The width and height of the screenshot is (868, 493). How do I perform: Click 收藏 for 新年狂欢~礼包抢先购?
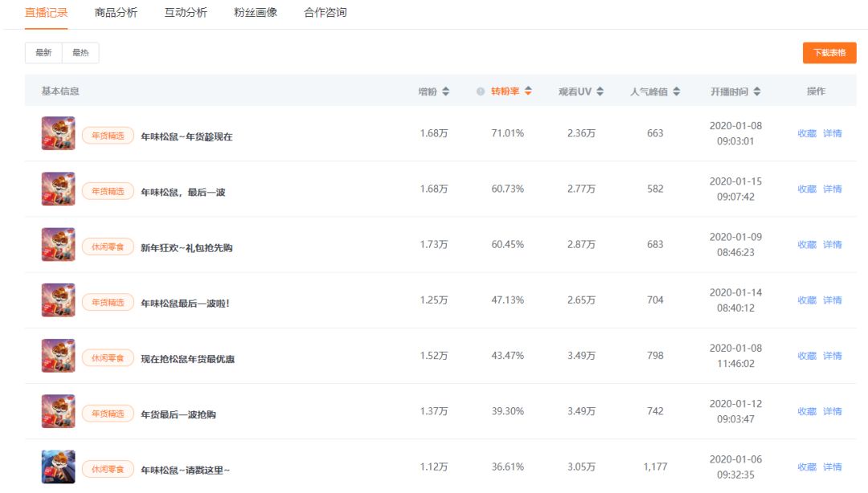click(807, 245)
